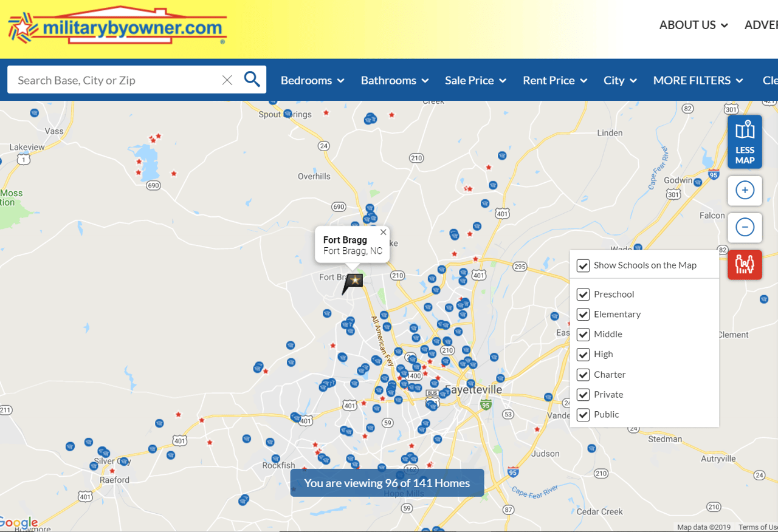Screen dimensions: 778x532
Task: Click the red schools overlay icon
Action: coord(745,264)
